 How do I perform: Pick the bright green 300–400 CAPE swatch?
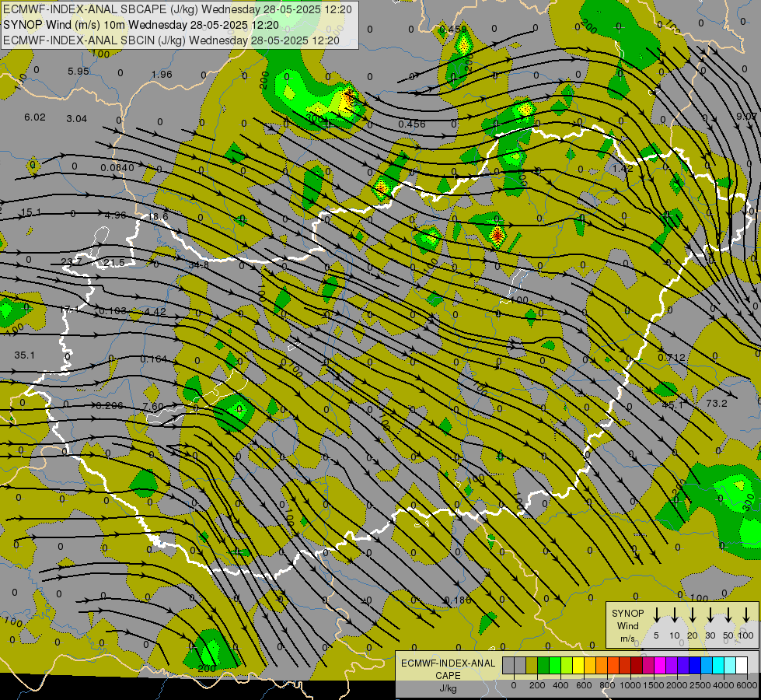tap(555, 665)
